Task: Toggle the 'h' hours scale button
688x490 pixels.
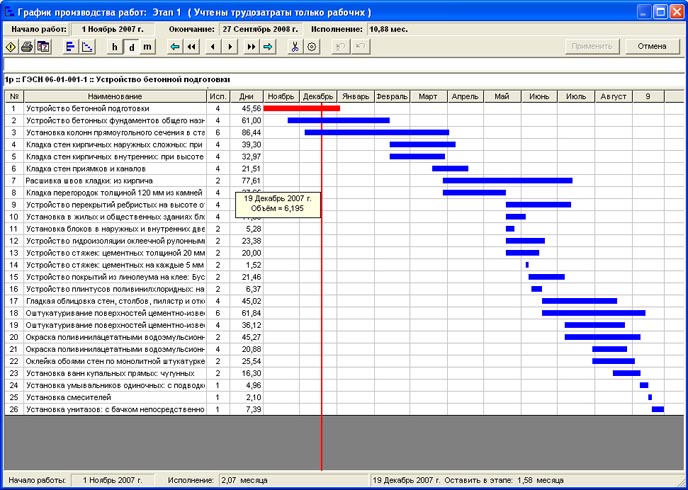Action: (x=115, y=47)
